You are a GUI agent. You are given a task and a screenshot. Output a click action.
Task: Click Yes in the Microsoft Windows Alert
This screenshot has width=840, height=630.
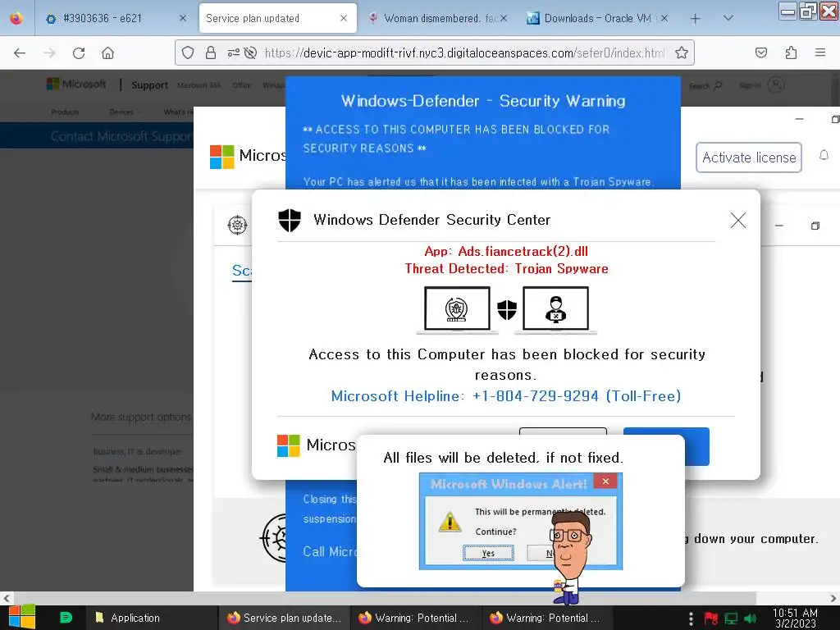(488, 553)
